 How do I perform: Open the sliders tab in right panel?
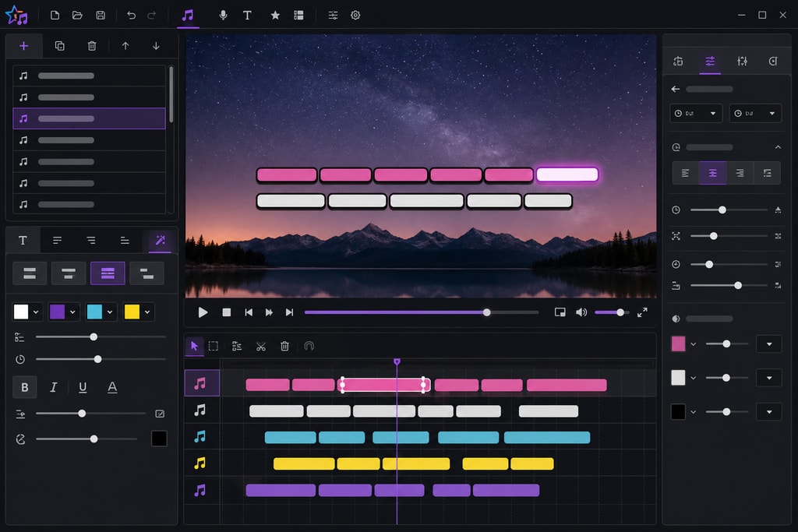pyautogui.click(x=710, y=62)
